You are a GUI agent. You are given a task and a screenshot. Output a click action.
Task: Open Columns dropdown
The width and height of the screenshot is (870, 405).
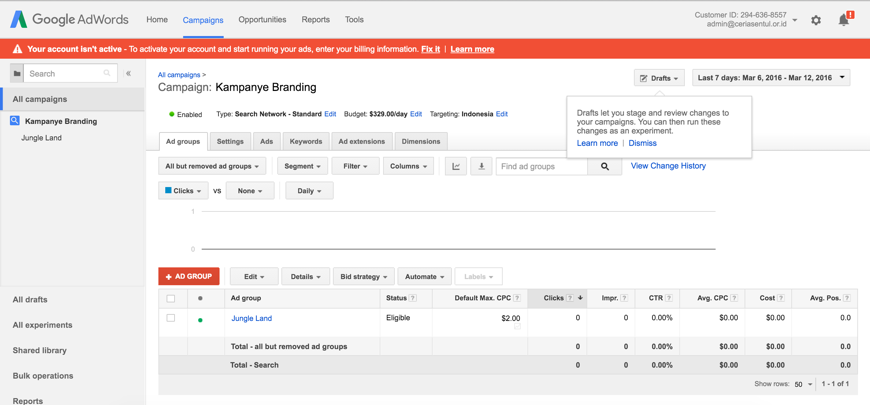[408, 166]
